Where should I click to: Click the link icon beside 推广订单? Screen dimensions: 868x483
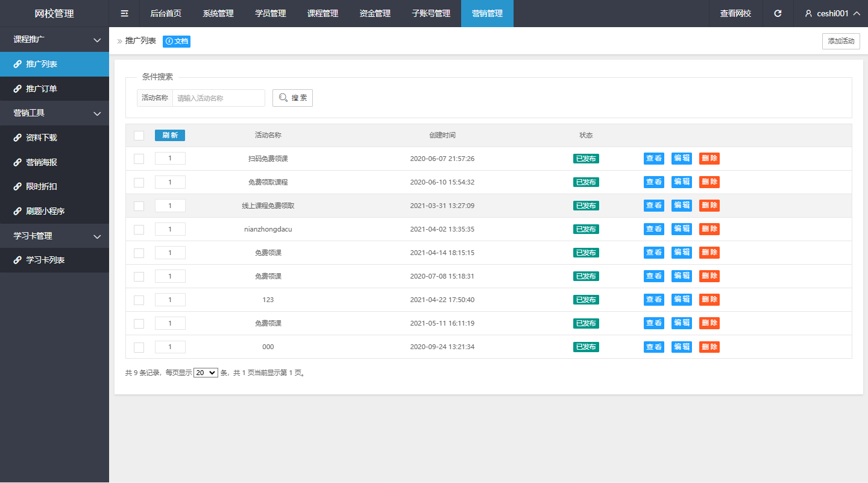point(17,89)
